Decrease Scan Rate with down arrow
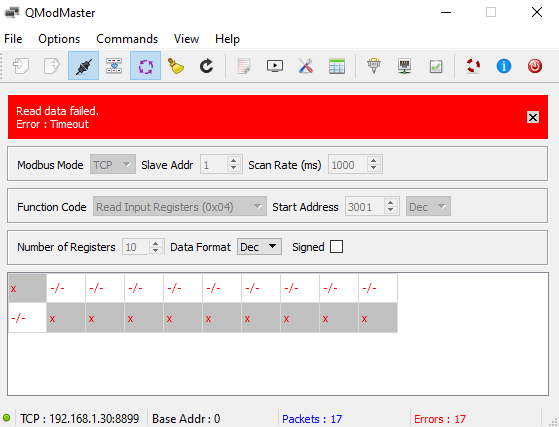This screenshot has width=559, height=427. point(374,168)
